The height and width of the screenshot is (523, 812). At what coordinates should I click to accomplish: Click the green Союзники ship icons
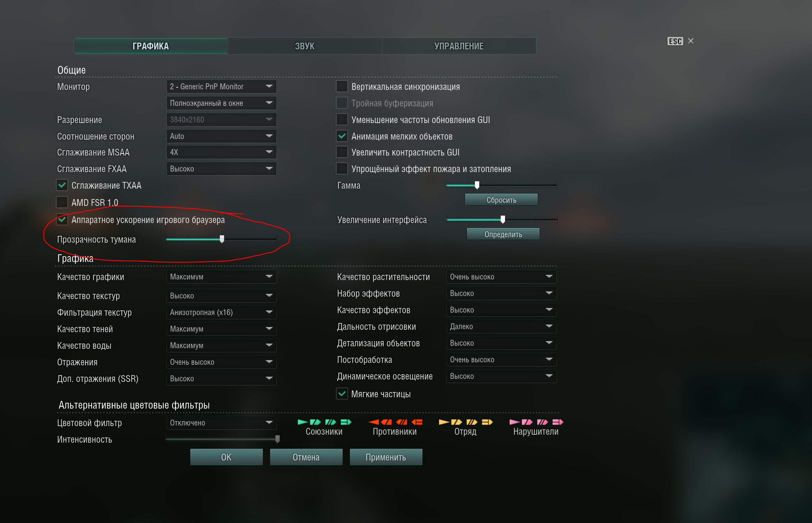coord(324,422)
